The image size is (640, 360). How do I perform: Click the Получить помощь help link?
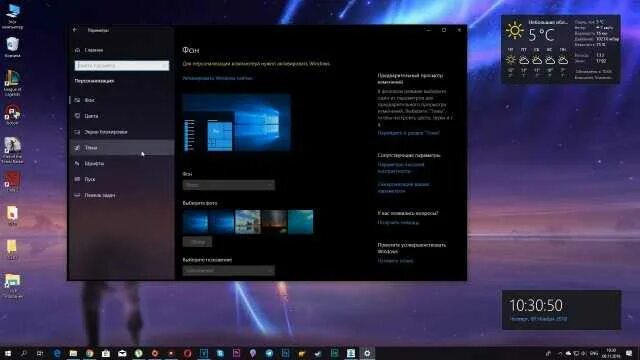tap(398, 222)
